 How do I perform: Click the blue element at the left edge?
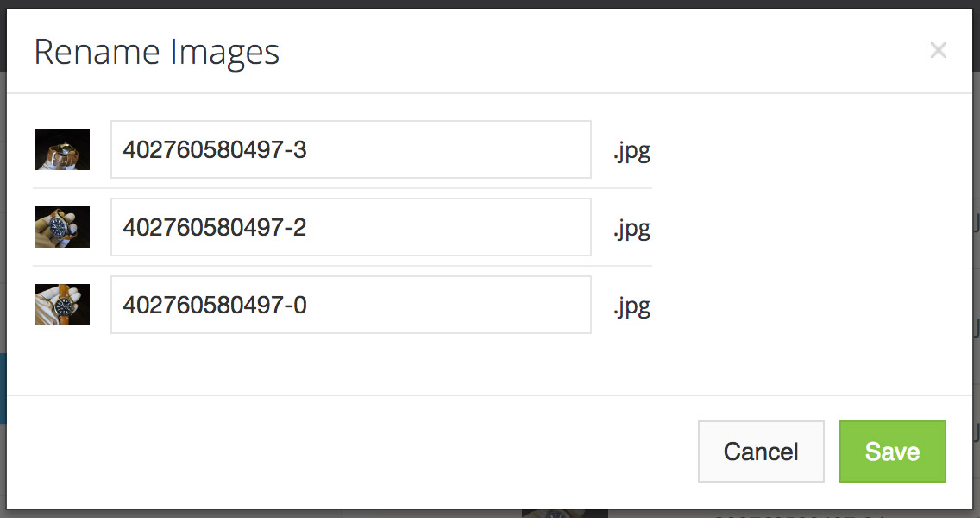coord(3,388)
